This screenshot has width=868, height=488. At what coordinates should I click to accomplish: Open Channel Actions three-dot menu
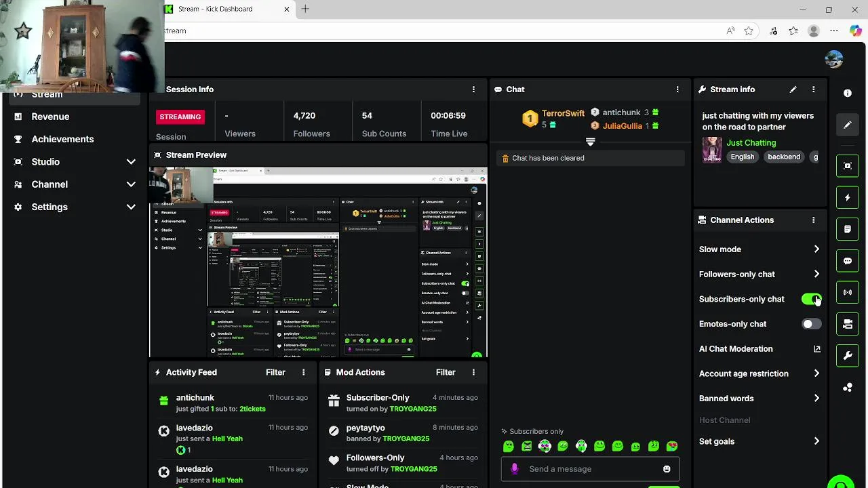(x=814, y=220)
